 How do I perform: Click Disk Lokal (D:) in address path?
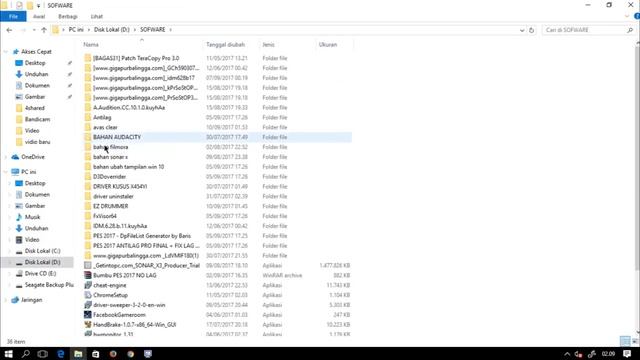112,30
